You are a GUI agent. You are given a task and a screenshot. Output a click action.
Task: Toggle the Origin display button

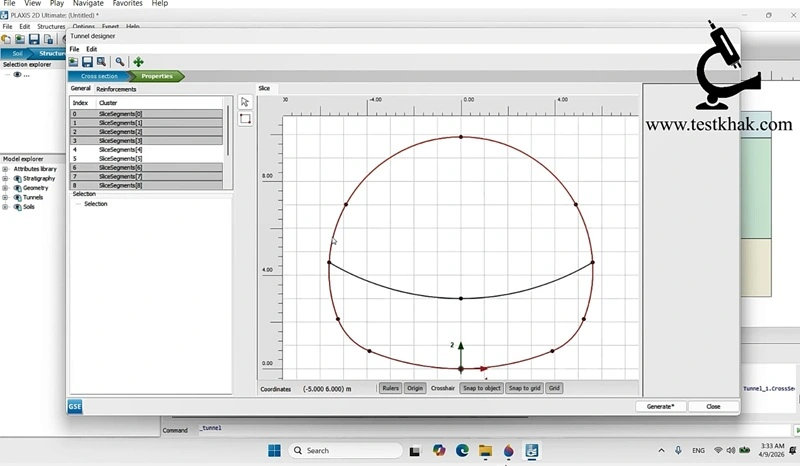click(415, 388)
